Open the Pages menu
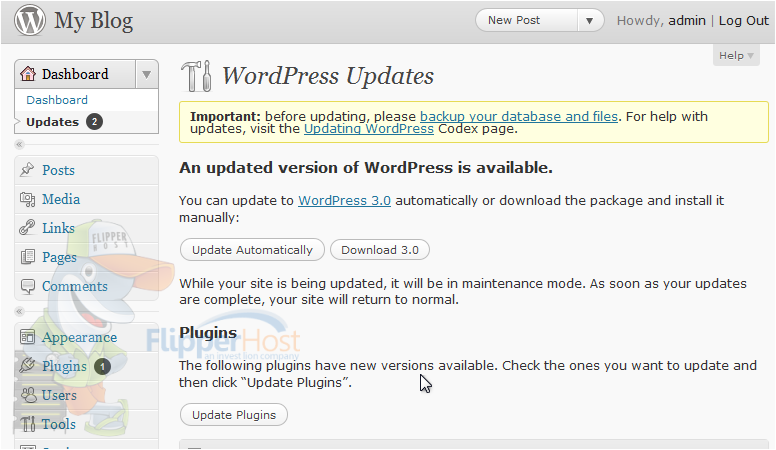The height and width of the screenshot is (450, 776). point(59,257)
